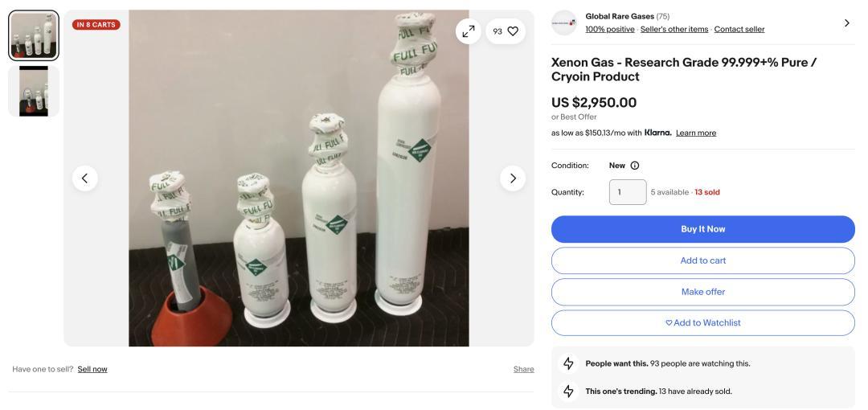868x410 pixels.
Task: Click the heart watchlist icon on image
Action: 512,31
